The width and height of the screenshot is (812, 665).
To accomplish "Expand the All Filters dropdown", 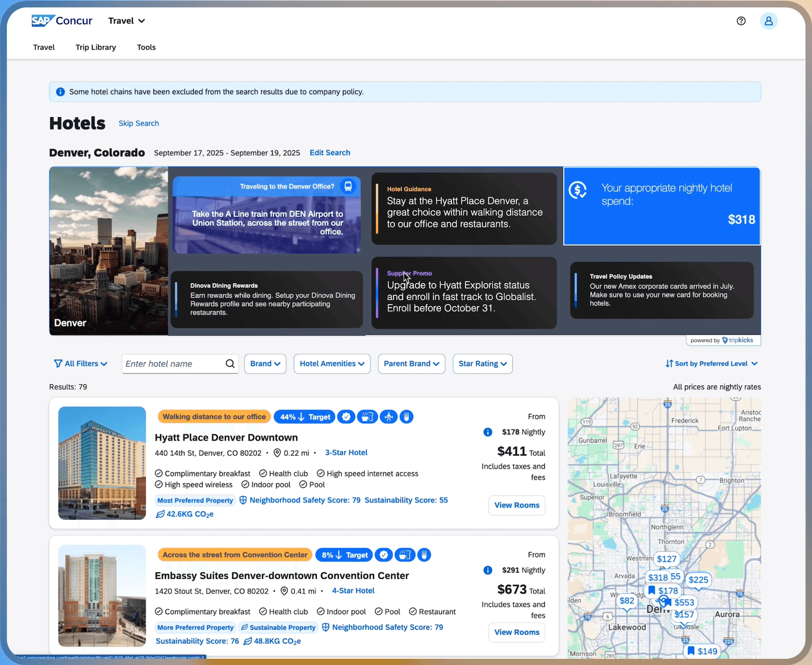I will pos(80,364).
